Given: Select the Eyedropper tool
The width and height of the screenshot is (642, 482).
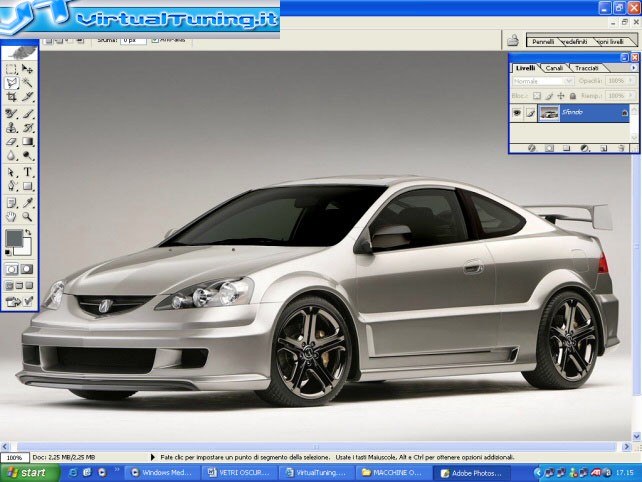Looking at the screenshot, I should coord(27,202).
